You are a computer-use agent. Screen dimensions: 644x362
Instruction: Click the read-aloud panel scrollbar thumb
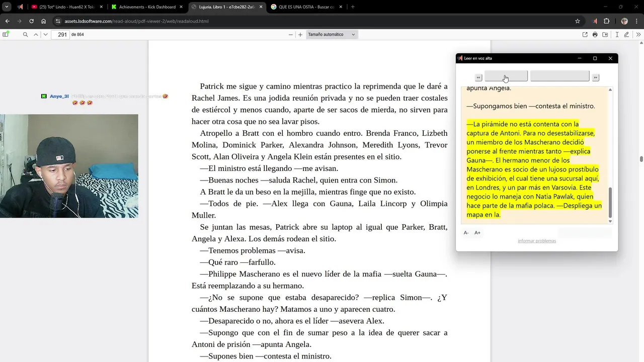tap(610, 202)
